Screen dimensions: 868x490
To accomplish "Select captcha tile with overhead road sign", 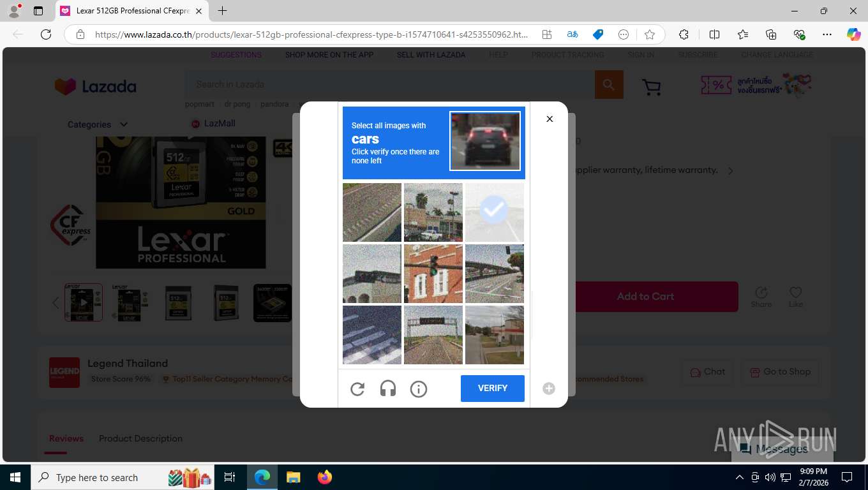I will point(433,335).
